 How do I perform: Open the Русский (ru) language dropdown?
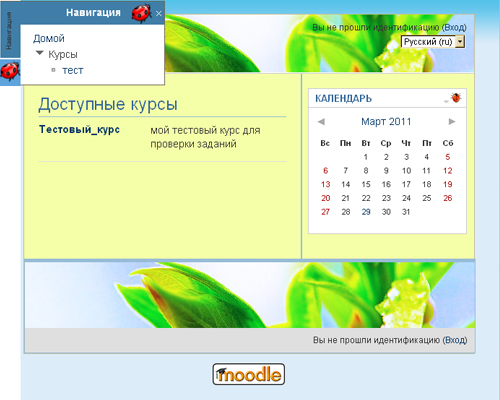[433, 42]
